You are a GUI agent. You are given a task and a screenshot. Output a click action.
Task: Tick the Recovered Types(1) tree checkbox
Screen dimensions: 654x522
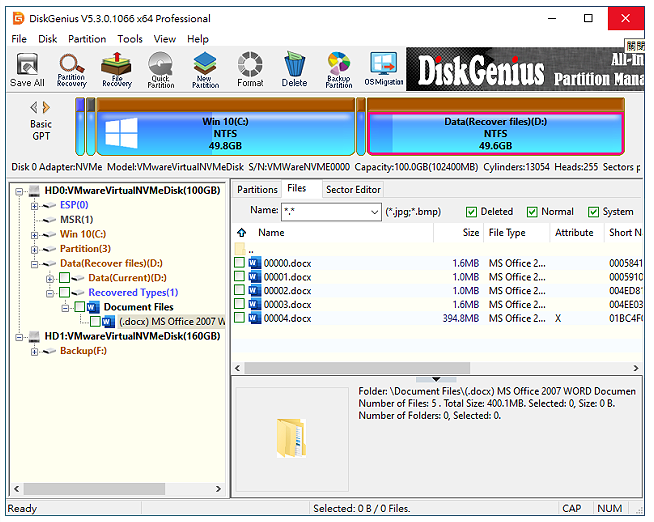[64, 292]
